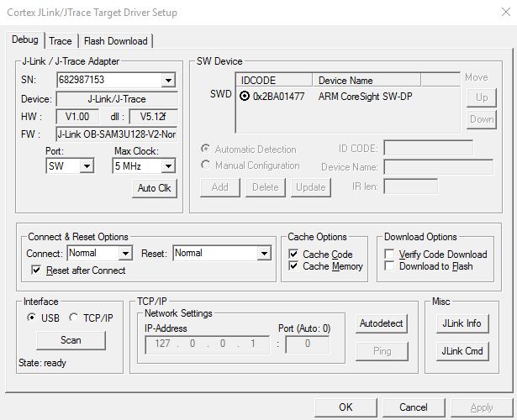
Task: Click the Cancel button
Action: pos(414,407)
